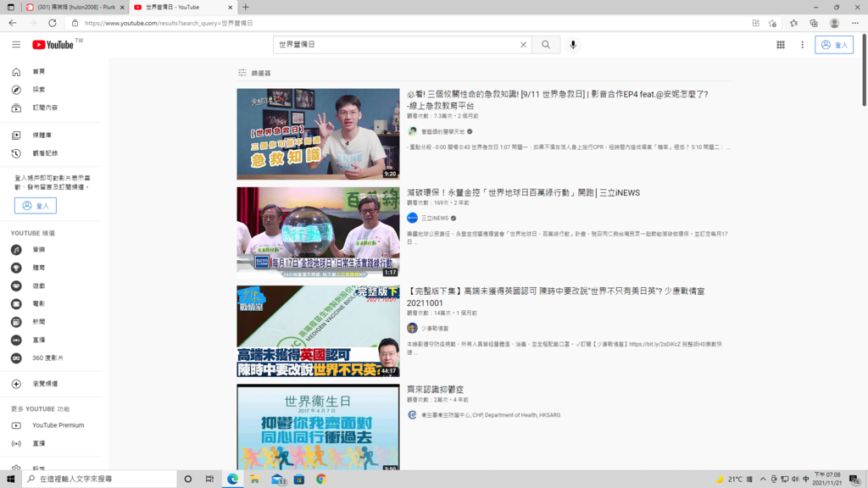Open the 三立iNEWS Earth Day video thumbnail

318,232
